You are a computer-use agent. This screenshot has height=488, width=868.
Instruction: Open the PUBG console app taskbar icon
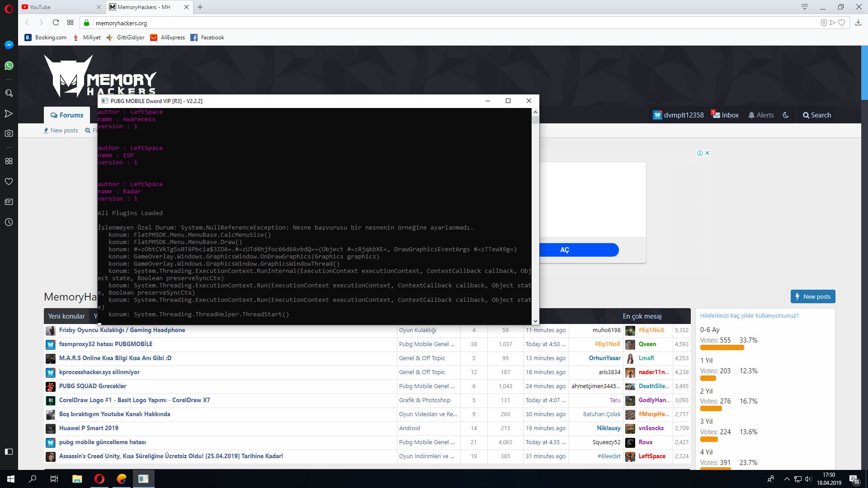click(x=144, y=479)
